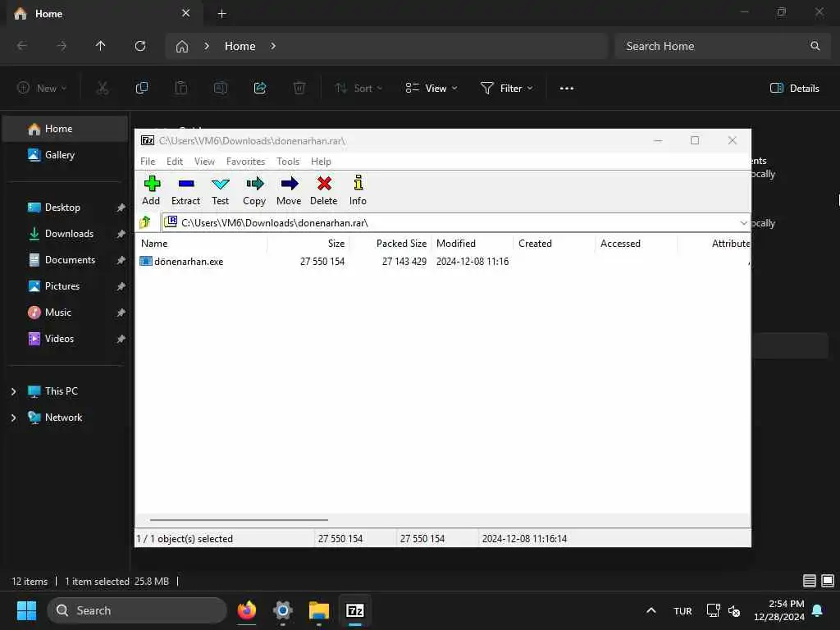Go up a folder in File Explorer

point(101,46)
